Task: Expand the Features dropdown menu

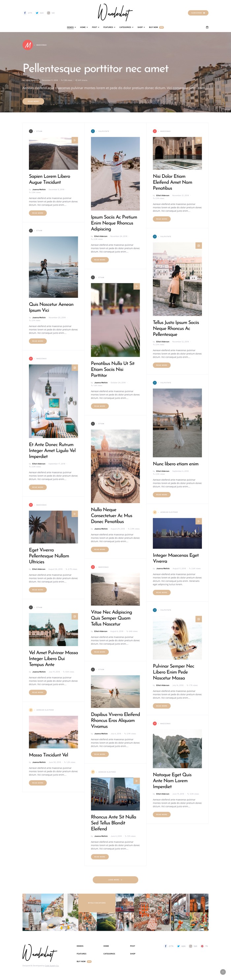Action: coord(109,27)
